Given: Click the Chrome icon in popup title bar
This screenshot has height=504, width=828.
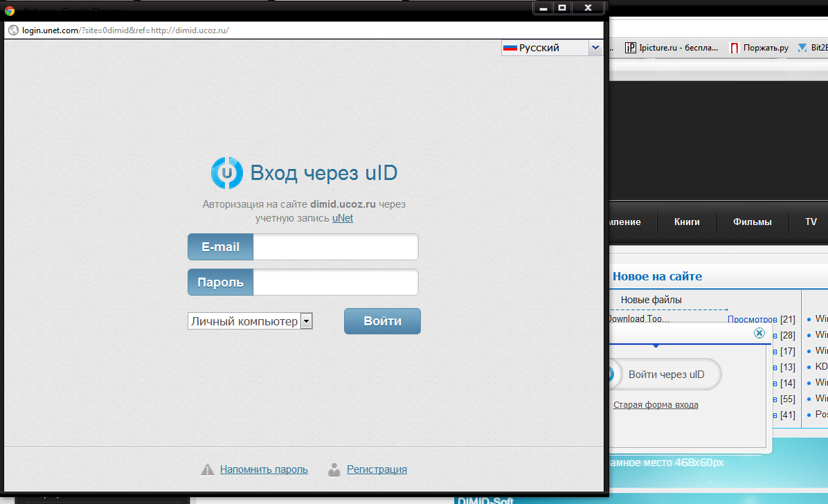Looking at the screenshot, I should click(10, 10).
